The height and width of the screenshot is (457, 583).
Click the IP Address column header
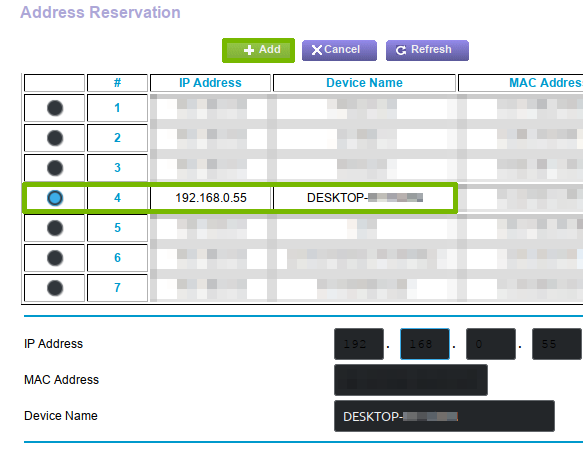210,83
